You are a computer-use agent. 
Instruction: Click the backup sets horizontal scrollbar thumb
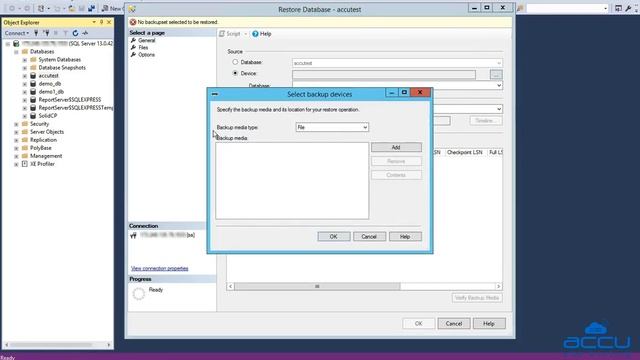[317, 287]
